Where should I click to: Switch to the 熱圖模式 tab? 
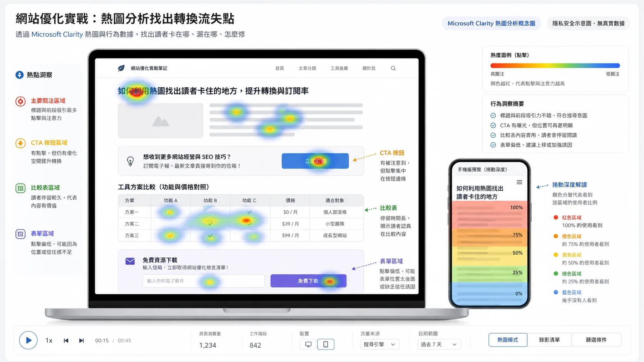click(x=508, y=340)
